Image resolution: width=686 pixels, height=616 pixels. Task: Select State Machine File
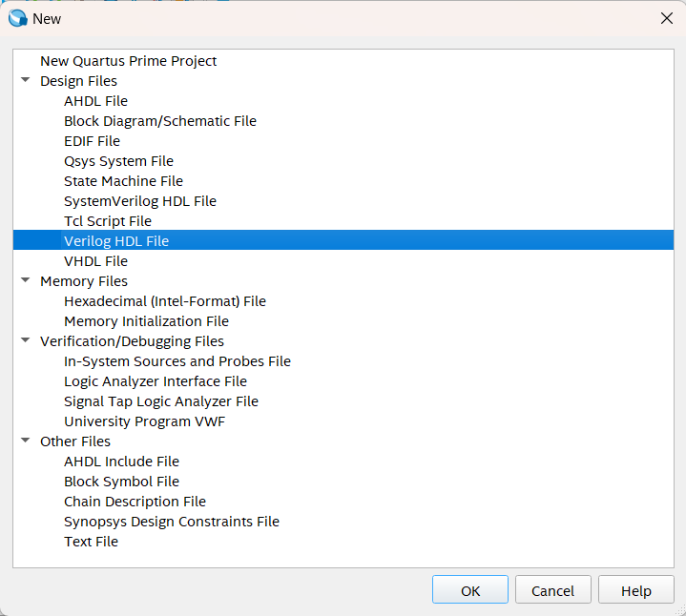pos(123,181)
